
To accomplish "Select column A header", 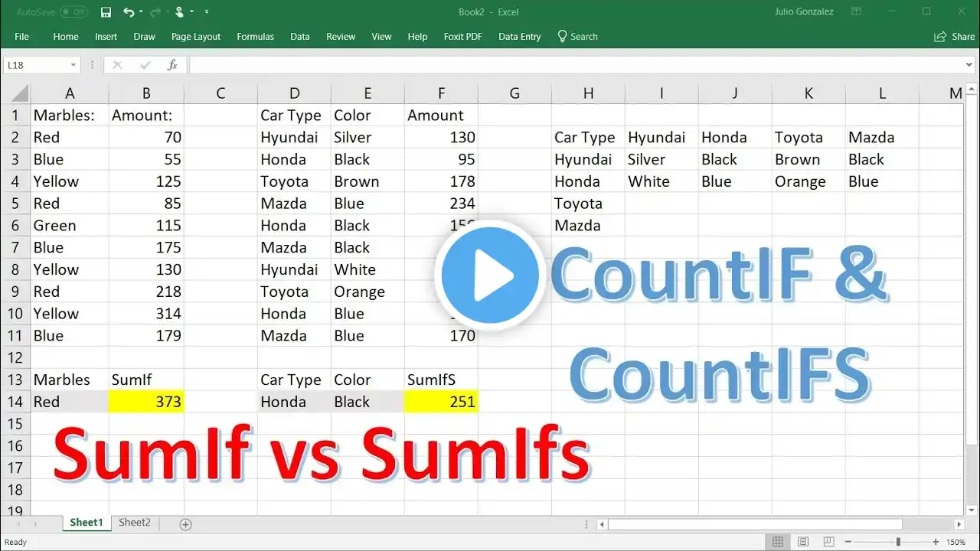I will tap(70, 93).
